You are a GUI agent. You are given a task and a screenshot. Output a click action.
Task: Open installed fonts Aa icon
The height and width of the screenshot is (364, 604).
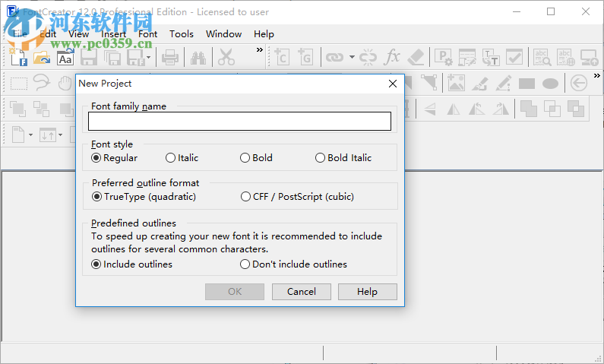coord(65,58)
